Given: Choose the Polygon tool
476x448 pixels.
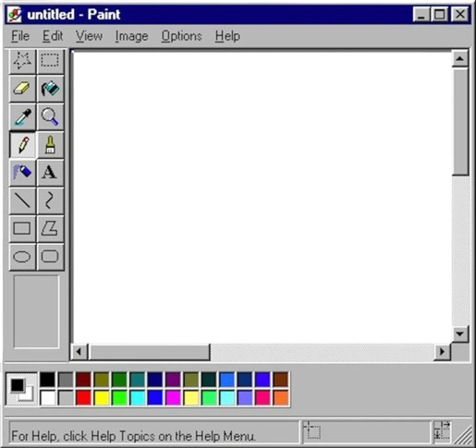Looking at the screenshot, I should [x=50, y=229].
